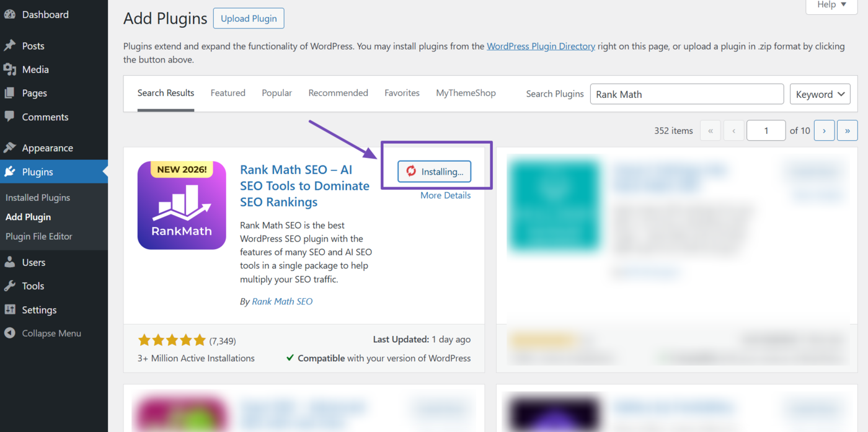
Task: Switch to the Featured tab
Action: (228, 93)
